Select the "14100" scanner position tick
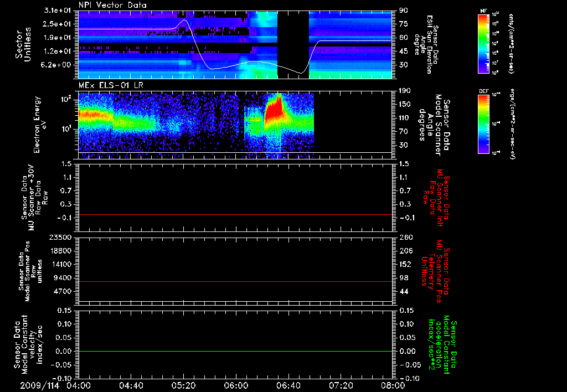 tap(60, 264)
